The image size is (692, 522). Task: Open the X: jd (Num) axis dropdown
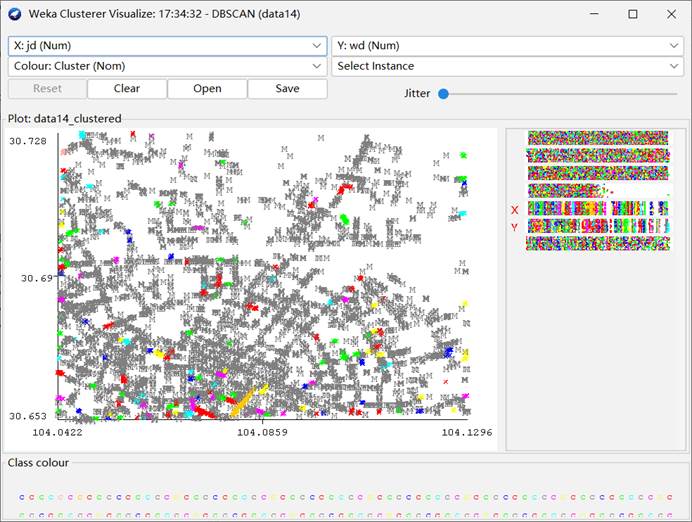(167, 46)
